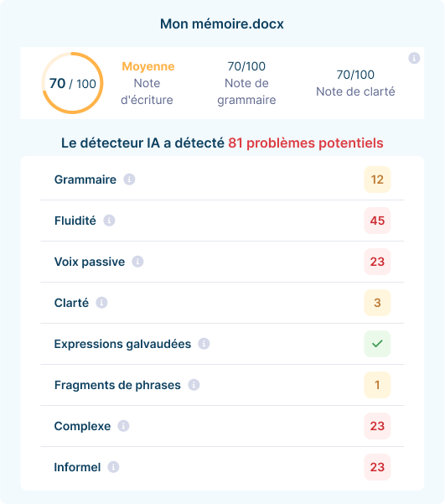Select the Voix passive row label
Screen dimensions: 445x504
pyautogui.click(x=90, y=262)
